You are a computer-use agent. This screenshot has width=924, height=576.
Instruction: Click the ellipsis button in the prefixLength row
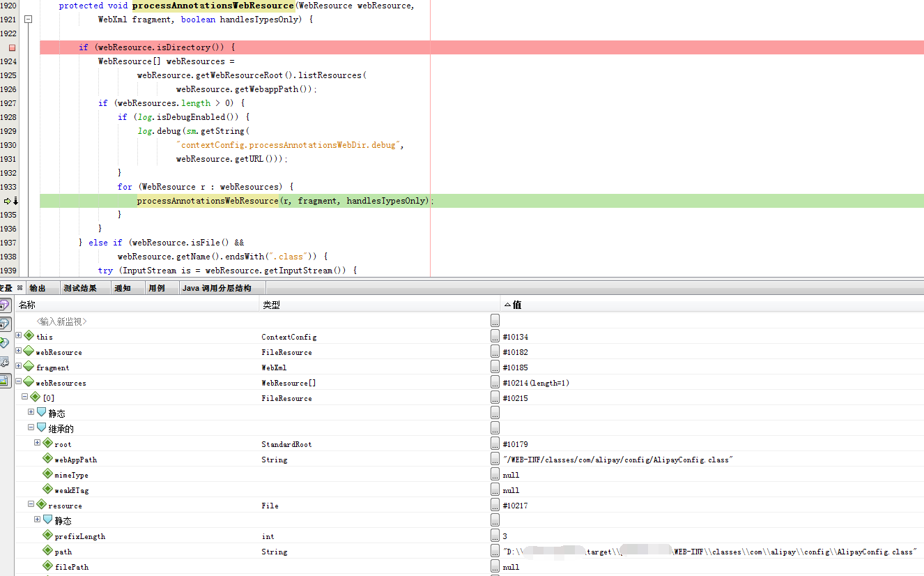(495, 536)
